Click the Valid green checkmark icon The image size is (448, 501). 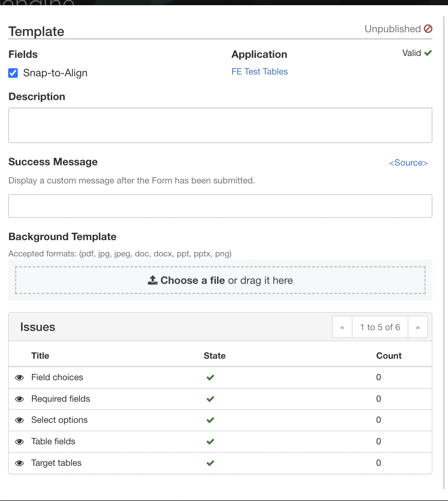pos(428,53)
